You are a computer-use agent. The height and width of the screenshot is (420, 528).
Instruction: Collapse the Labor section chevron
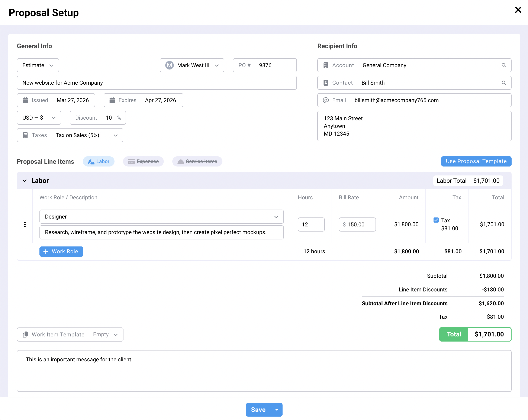pos(25,181)
